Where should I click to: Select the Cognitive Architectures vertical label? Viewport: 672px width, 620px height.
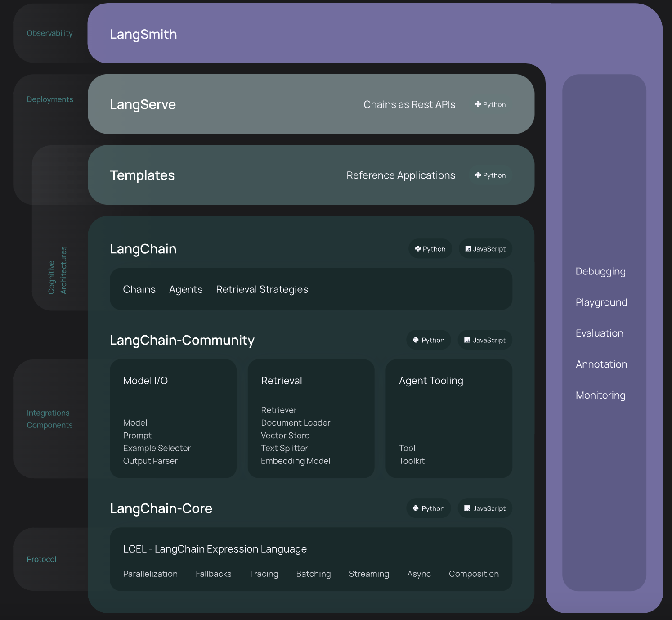click(58, 270)
